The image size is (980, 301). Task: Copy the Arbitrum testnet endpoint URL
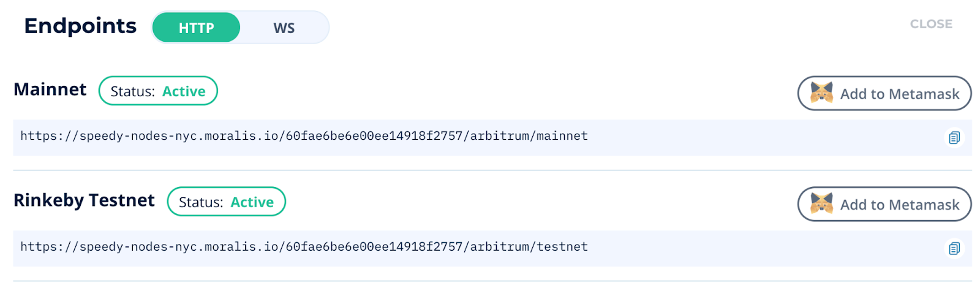pyautogui.click(x=954, y=248)
